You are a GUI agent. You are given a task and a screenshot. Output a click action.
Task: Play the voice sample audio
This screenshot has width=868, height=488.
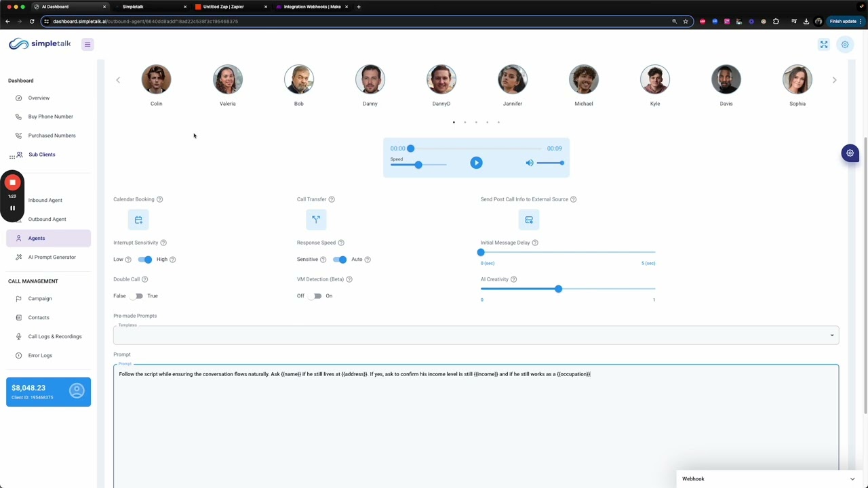(x=476, y=163)
